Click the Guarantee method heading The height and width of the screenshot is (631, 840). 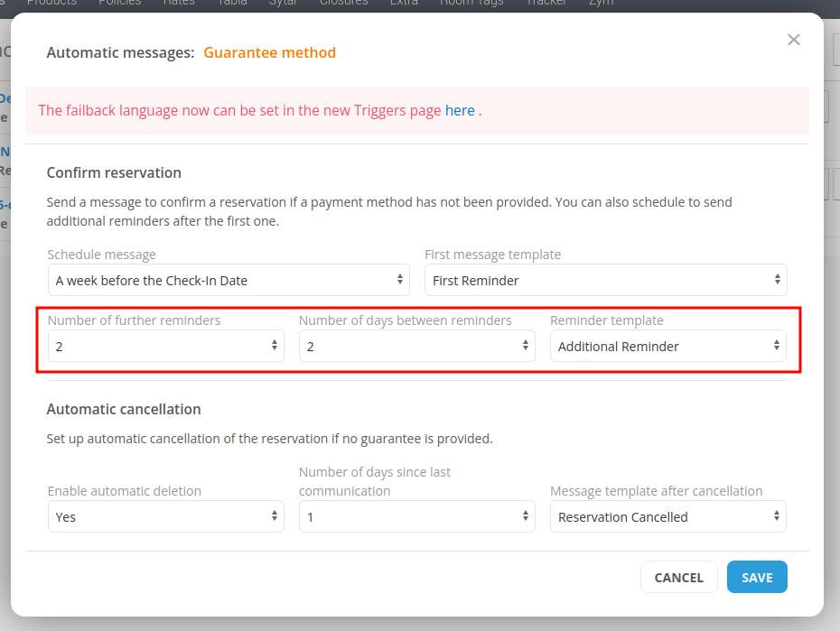(x=269, y=52)
